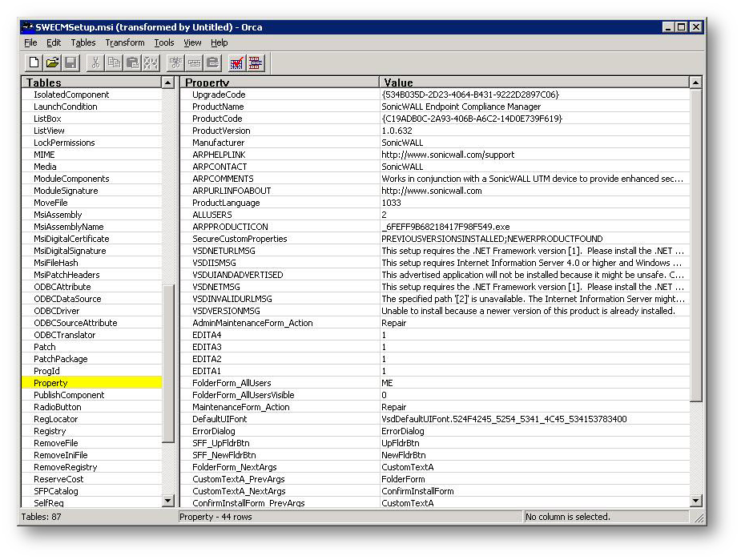
Task: Click the Copy toolbar icon
Action: [x=114, y=62]
